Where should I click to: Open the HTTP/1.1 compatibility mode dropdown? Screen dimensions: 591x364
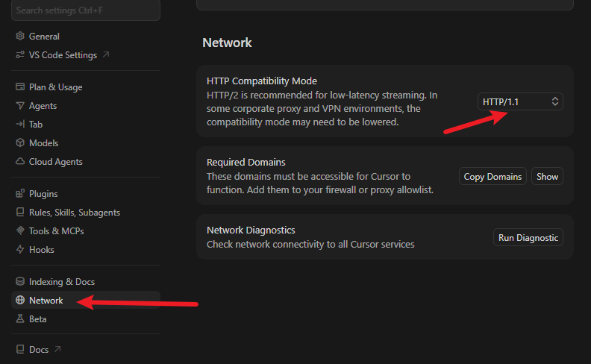520,101
